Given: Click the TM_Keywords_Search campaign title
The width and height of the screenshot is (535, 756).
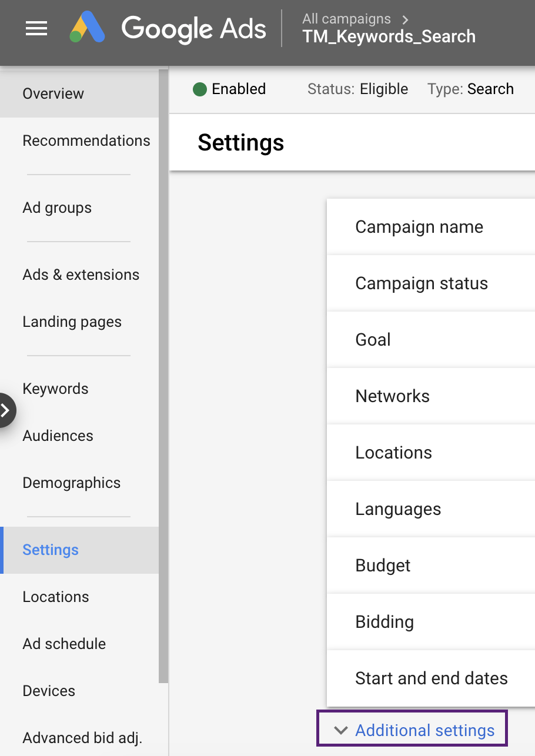Looking at the screenshot, I should pyautogui.click(x=389, y=36).
